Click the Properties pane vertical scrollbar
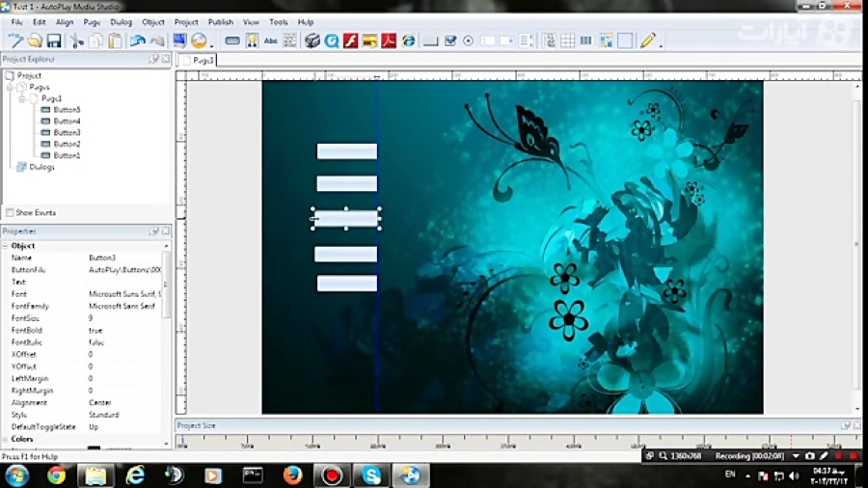The image size is (868, 488). pos(166,284)
